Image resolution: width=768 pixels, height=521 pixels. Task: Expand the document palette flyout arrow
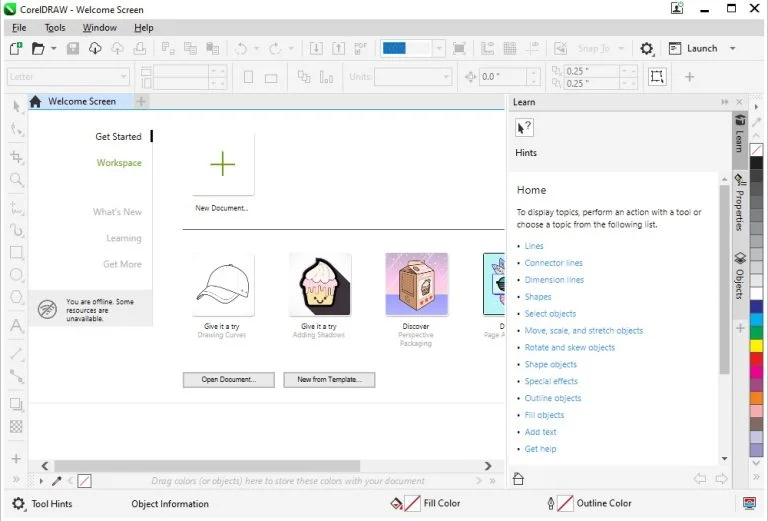41,481
